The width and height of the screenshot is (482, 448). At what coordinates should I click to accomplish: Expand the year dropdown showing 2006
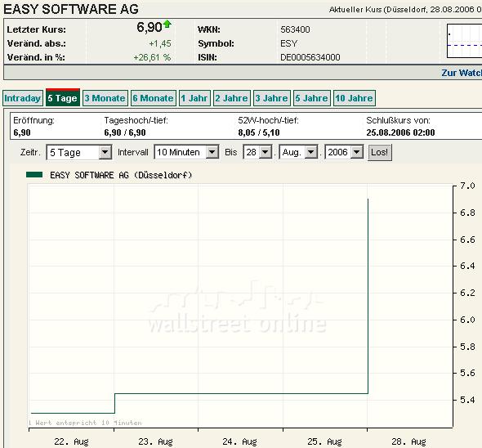point(344,152)
